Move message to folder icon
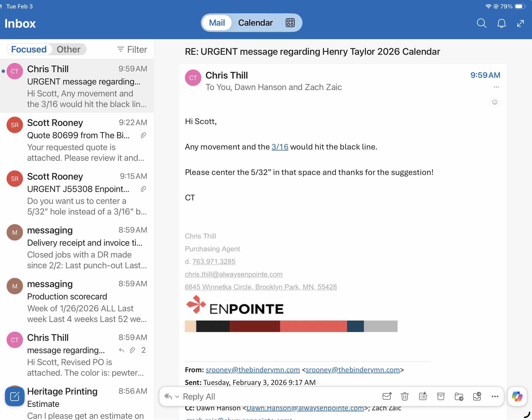The height and width of the screenshot is (420, 532). [x=459, y=396]
